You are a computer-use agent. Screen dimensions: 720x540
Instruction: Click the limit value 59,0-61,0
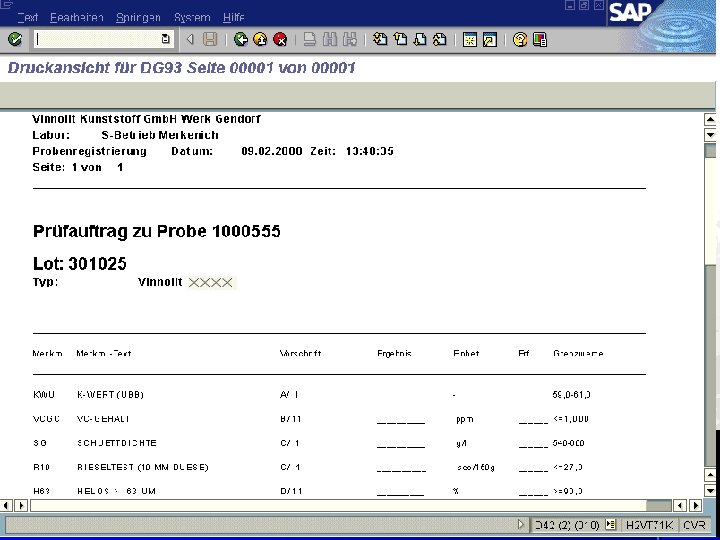572,395
